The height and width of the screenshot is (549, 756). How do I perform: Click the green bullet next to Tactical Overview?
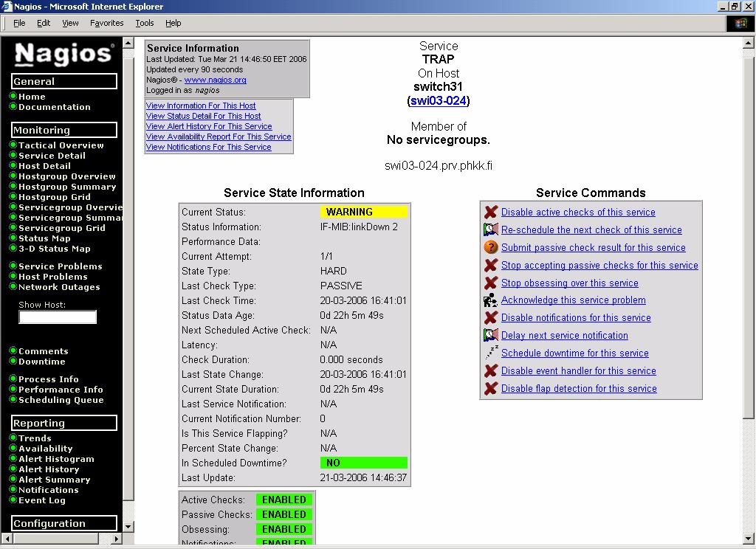tap(13, 145)
